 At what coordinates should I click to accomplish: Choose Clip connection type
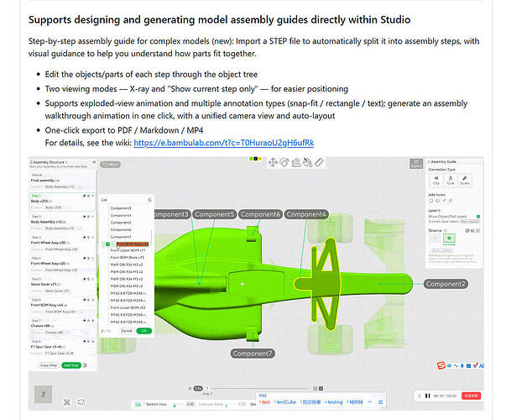(436, 180)
